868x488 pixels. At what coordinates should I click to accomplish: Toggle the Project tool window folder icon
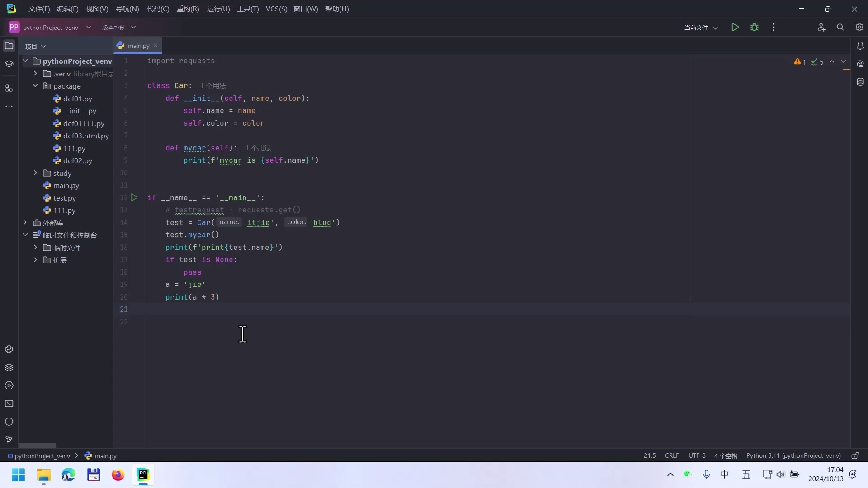[9, 46]
